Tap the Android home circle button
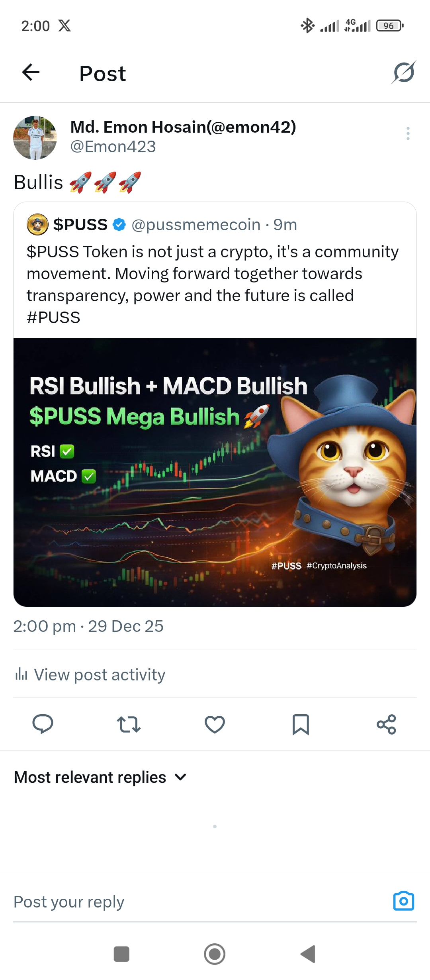Screen dimensions: 430x980 (x=215, y=954)
